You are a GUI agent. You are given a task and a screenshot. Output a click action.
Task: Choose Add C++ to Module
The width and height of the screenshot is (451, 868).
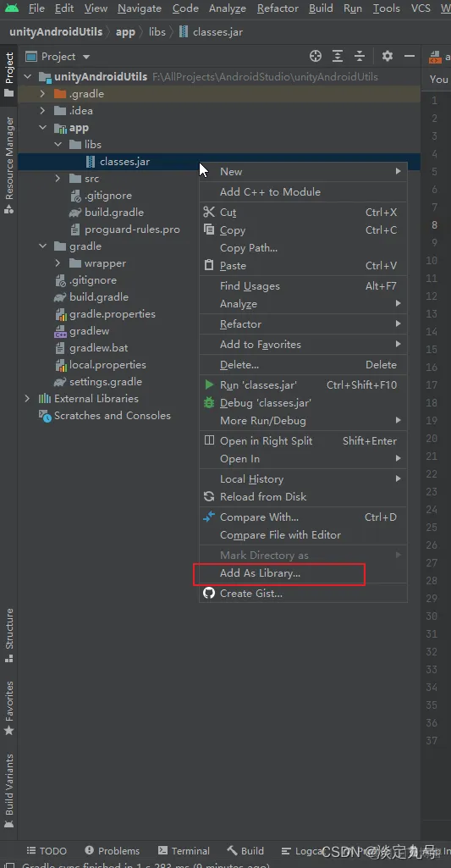point(303,192)
